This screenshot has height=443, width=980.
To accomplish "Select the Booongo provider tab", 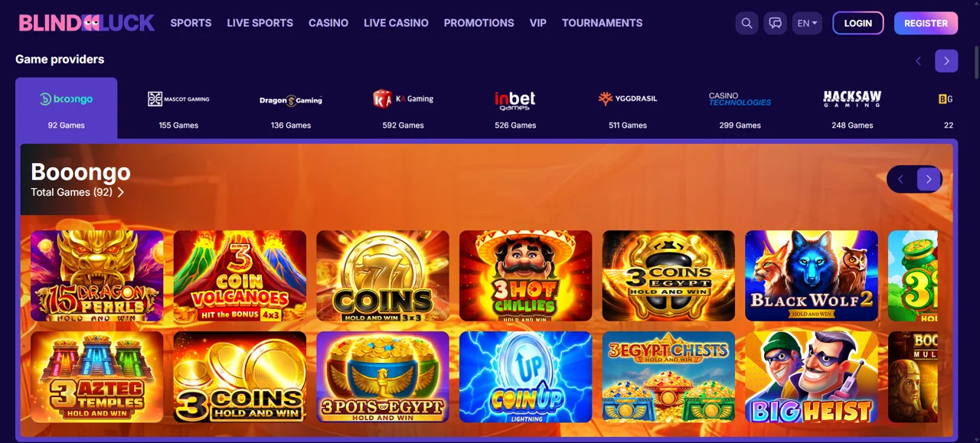I will pyautogui.click(x=67, y=108).
